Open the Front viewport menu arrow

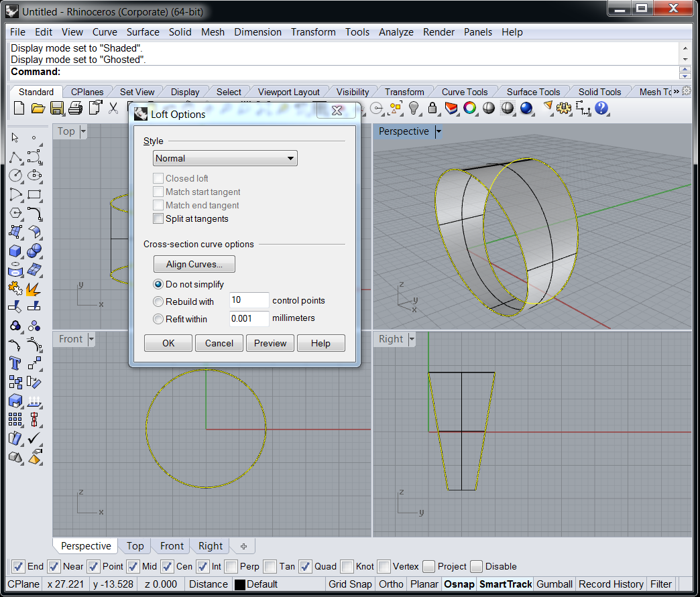91,339
